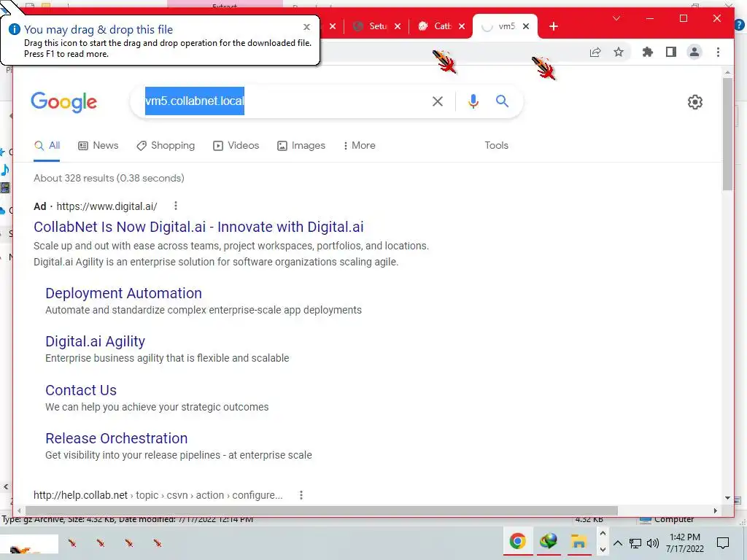Click the Google logo

click(64, 102)
